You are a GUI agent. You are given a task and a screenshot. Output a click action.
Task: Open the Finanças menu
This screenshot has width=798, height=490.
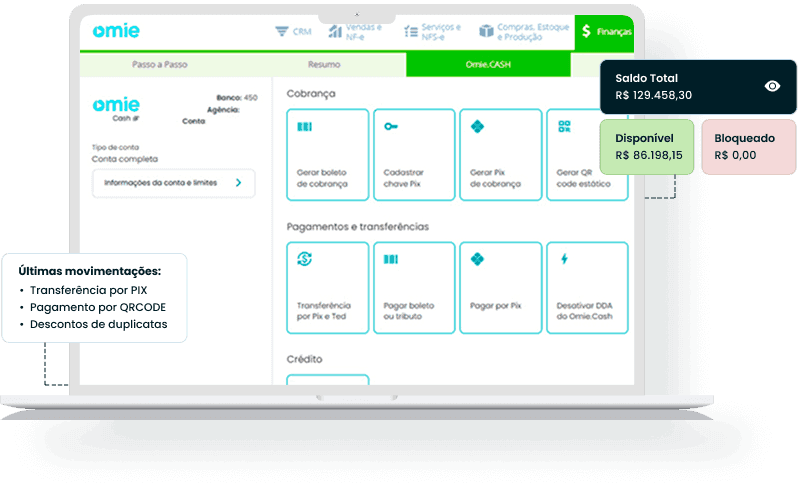[x=604, y=33]
